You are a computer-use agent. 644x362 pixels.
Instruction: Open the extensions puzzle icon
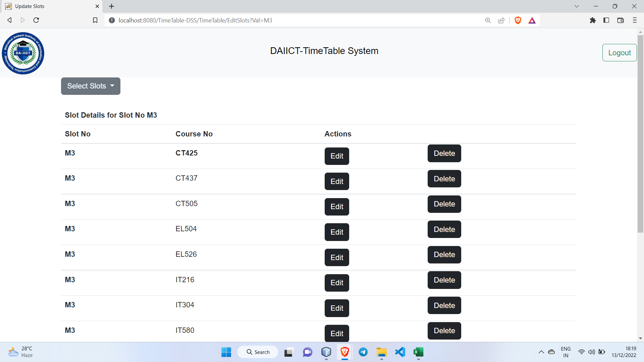click(593, 20)
